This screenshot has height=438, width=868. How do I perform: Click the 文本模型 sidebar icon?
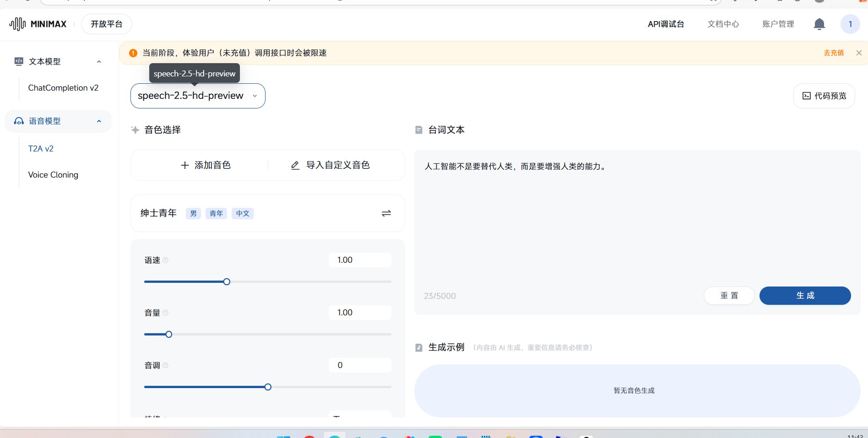point(19,61)
